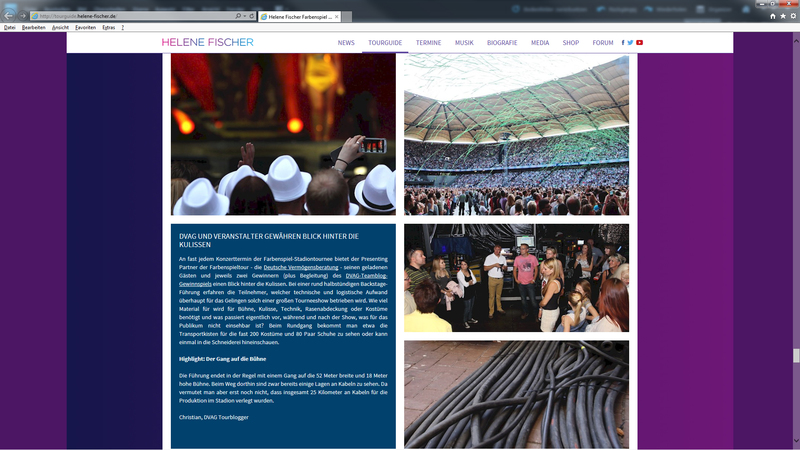800x450 pixels.
Task: Click the browser back arrow button
Action: click(x=9, y=16)
